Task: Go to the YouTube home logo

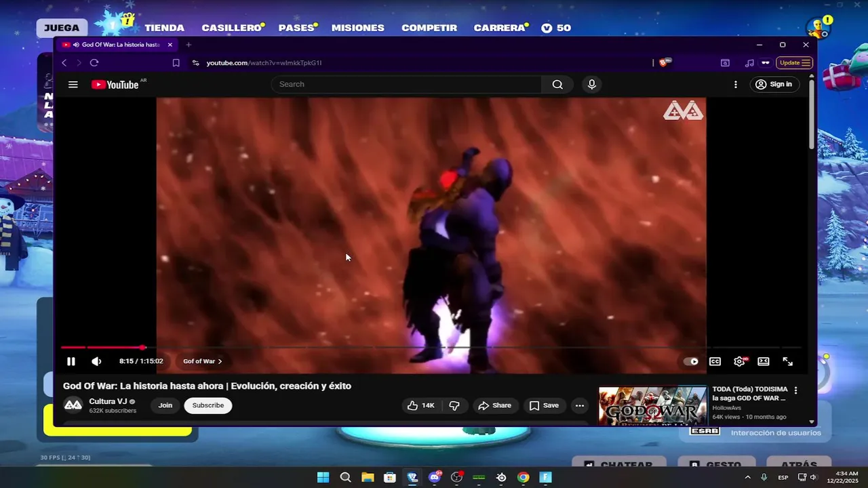Action: [115, 85]
